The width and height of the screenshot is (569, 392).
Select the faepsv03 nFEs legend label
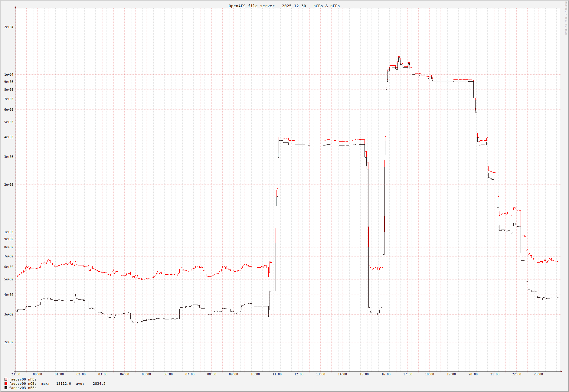tap(23, 388)
